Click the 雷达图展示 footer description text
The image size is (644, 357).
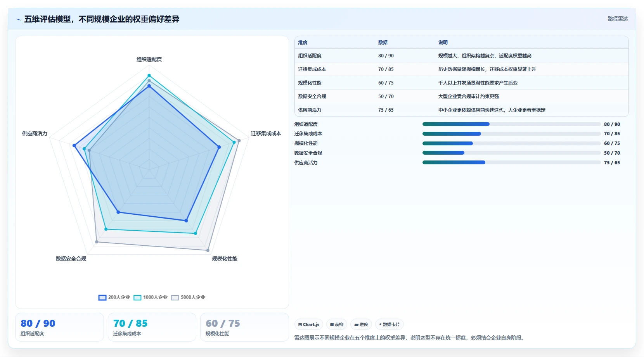410,338
